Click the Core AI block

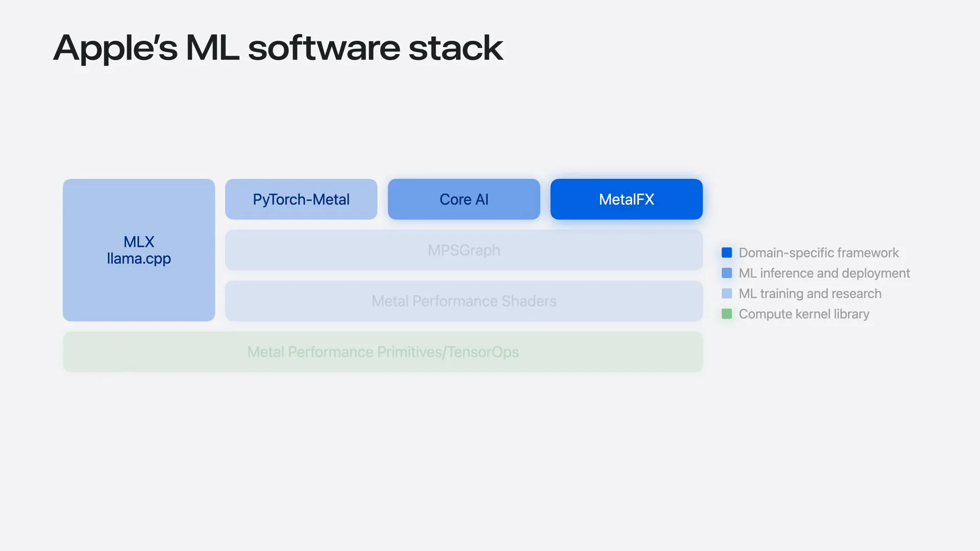point(464,199)
